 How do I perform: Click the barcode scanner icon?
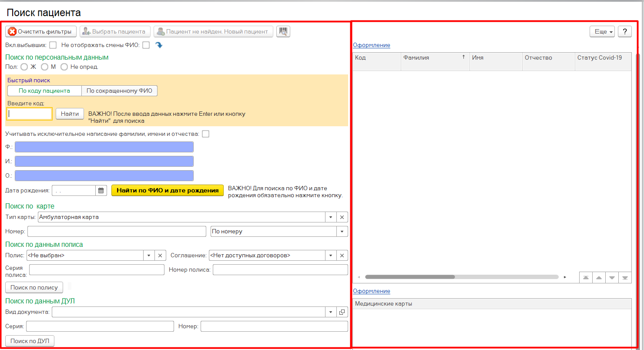[x=283, y=32]
